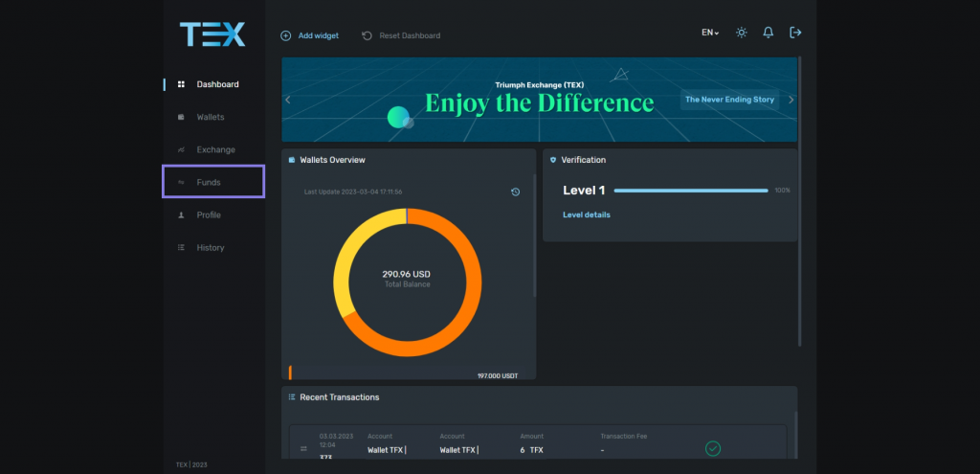Click the Wallets Overview scrollbar
Viewport: 980px width, 474px height.
tap(534, 236)
